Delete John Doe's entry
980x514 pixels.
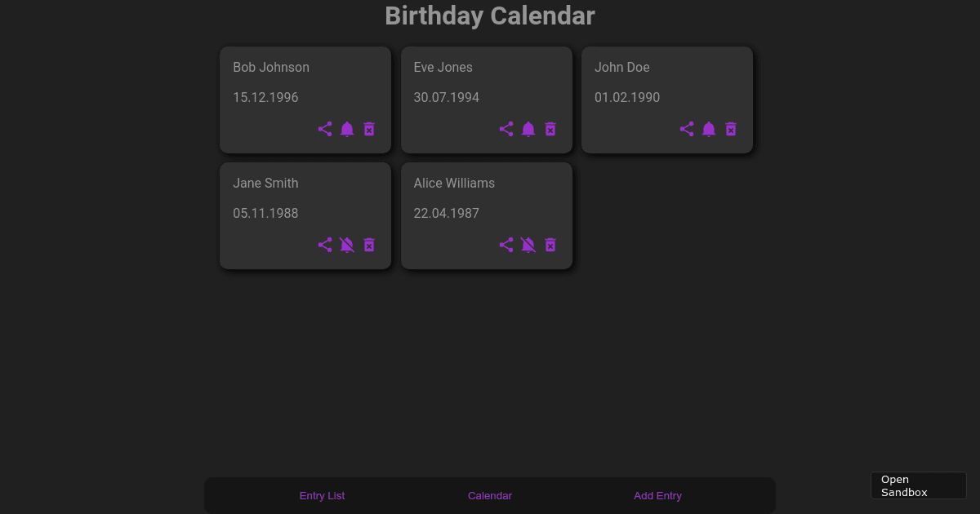[731, 129]
